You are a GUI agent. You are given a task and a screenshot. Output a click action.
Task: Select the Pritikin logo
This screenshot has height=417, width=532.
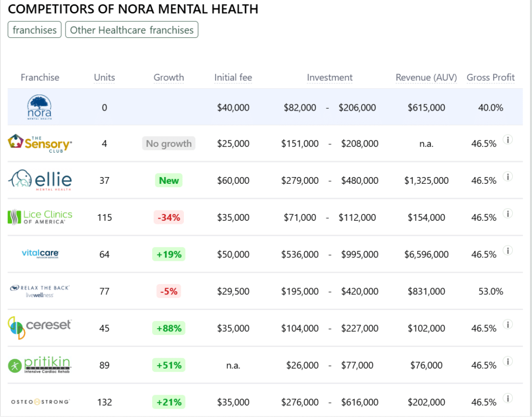(39, 365)
